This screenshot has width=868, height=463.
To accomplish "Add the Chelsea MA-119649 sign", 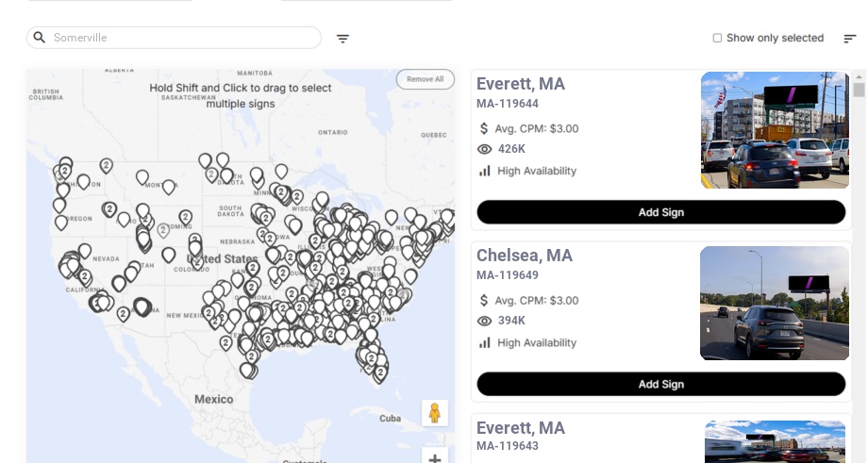I will coord(660,384).
